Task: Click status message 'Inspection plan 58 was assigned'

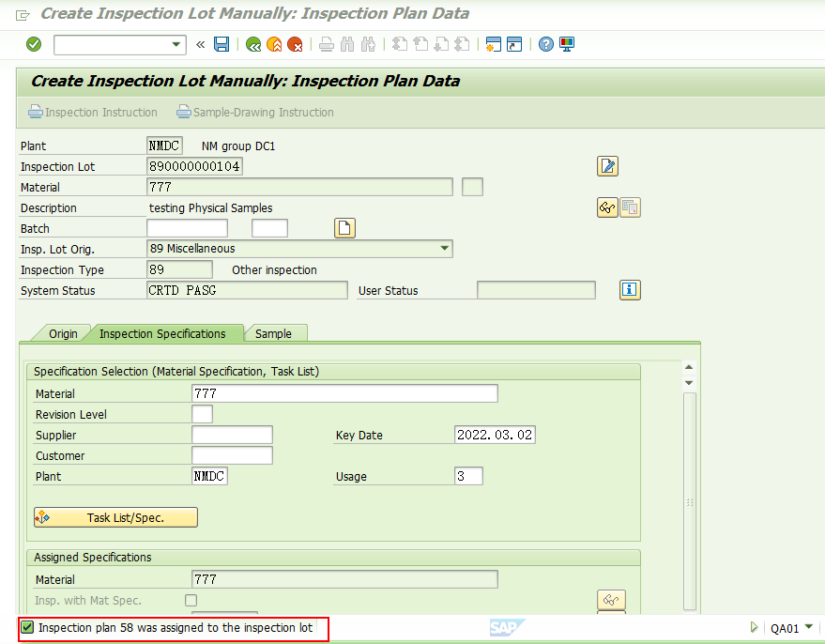Action: pyautogui.click(x=176, y=628)
